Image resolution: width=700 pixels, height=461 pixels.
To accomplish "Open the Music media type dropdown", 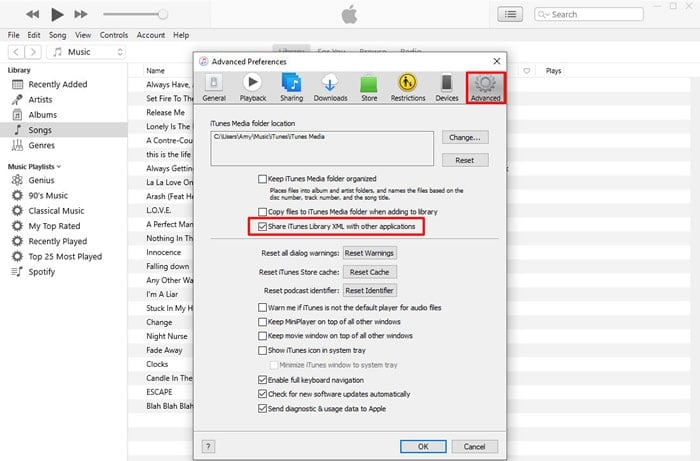I will 87,52.
